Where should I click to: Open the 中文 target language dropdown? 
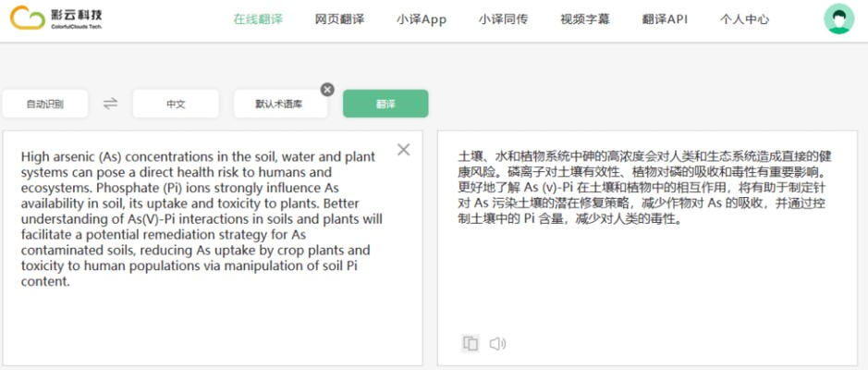click(176, 104)
